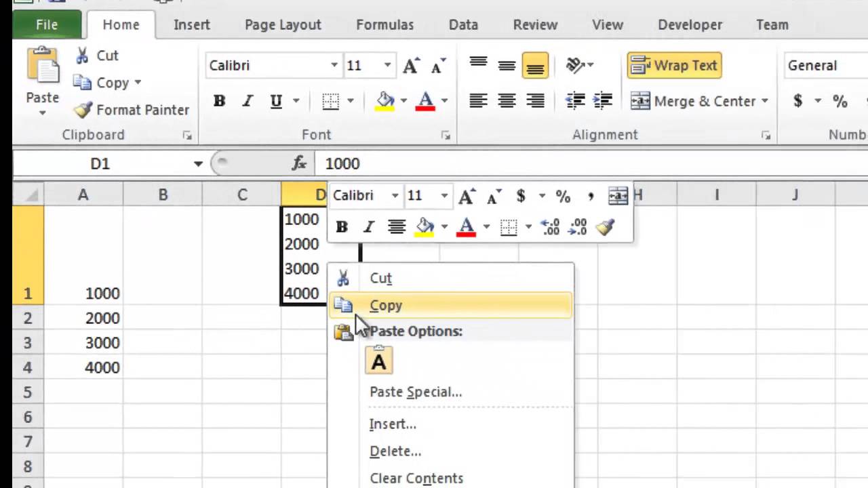The height and width of the screenshot is (488, 868).
Task: Open the Font dialog launcher
Action: tap(446, 136)
